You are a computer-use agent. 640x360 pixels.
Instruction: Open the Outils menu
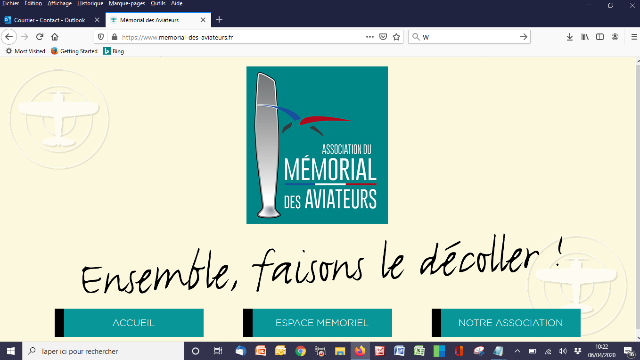point(158,3)
